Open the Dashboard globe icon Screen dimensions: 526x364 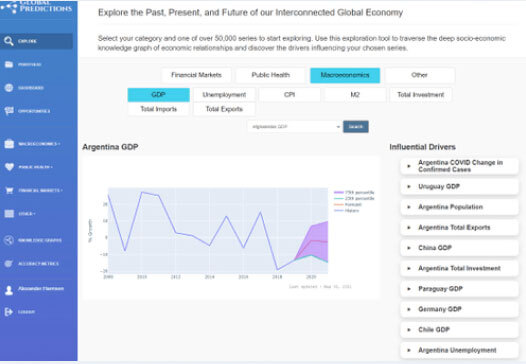(9, 88)
